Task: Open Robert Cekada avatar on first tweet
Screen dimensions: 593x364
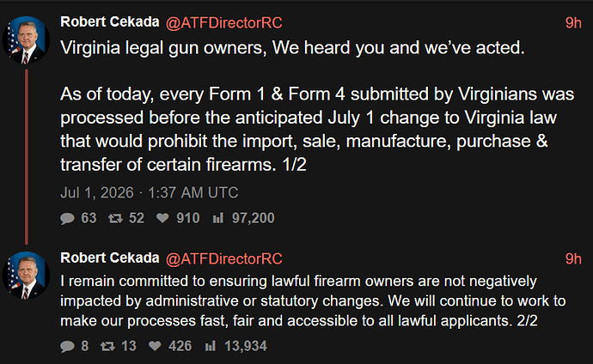Action: [x=27, y=39]
